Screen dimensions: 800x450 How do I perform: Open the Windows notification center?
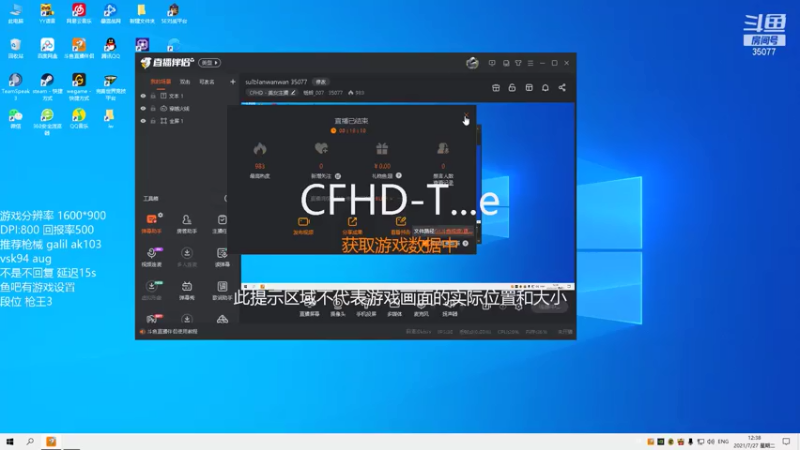coord(786,442)
